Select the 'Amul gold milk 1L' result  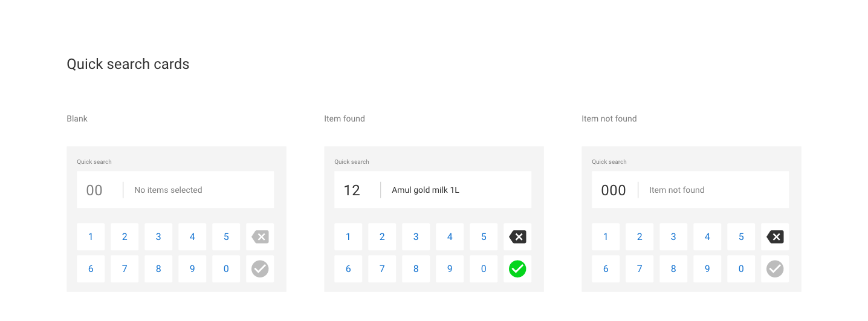coord(426,190)
